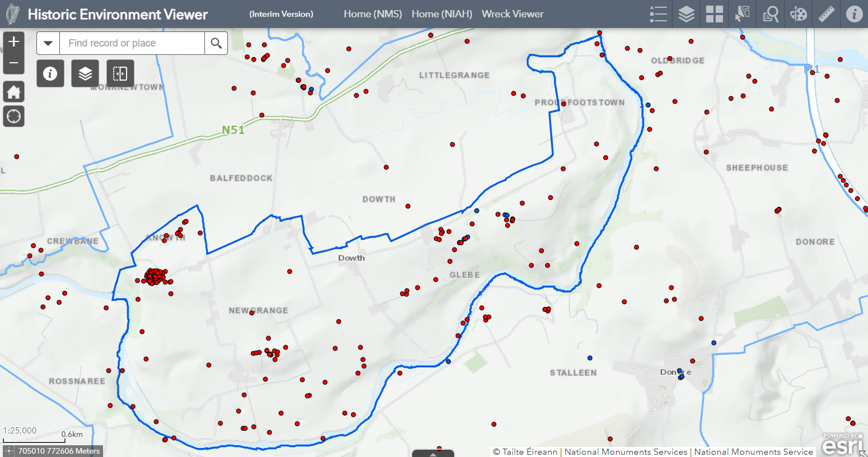Open the record search widget

[x=770, y=13]
